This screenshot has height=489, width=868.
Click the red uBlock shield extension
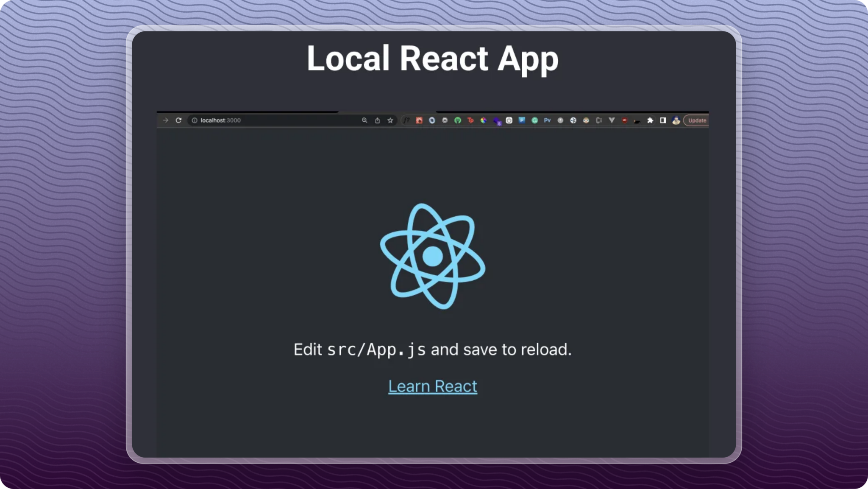point(624,120)
